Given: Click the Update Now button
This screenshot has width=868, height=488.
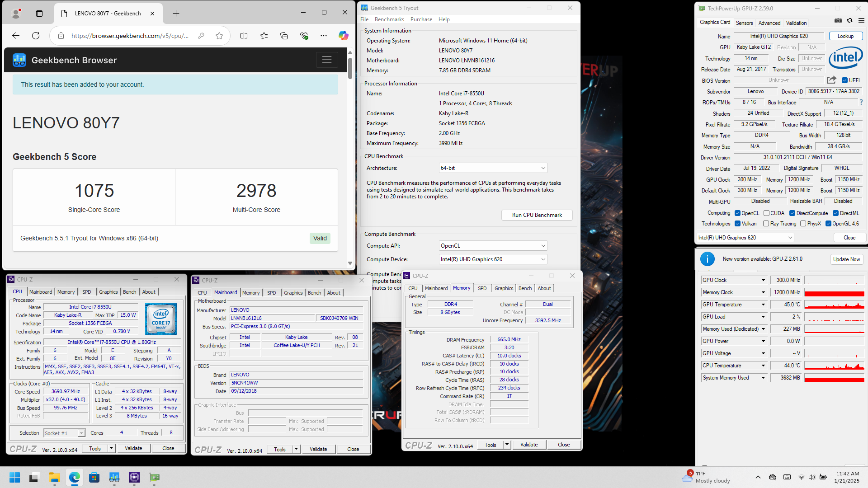Looking at the screenshot, I should tap(847, 259).
